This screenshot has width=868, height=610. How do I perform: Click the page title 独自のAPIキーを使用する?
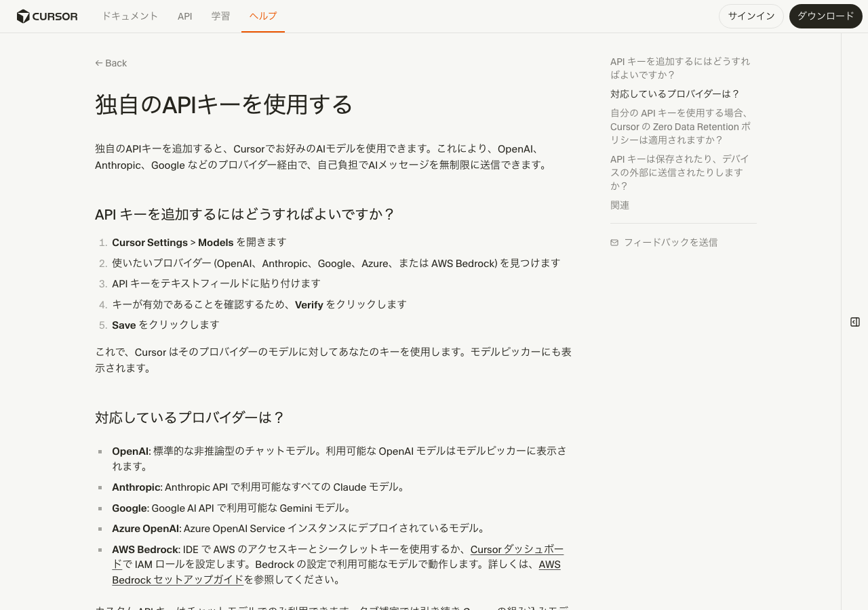click(224, 104)
